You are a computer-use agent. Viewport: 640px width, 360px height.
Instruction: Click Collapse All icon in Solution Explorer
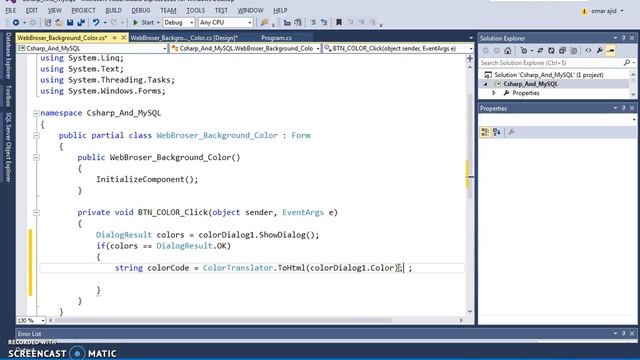tap(562, 51)
